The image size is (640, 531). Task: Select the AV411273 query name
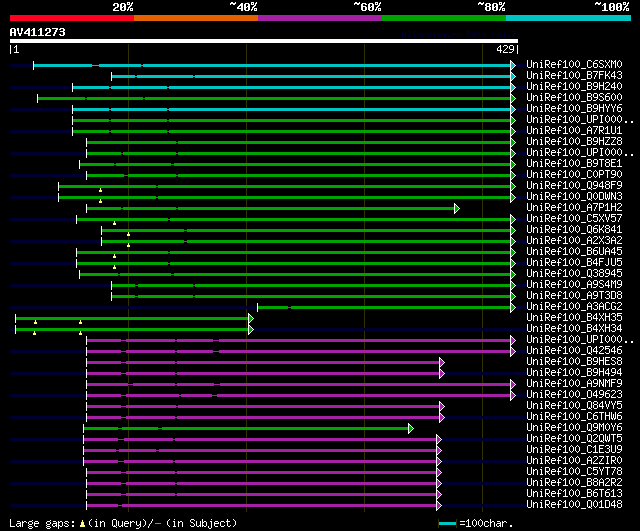point(38,32)
